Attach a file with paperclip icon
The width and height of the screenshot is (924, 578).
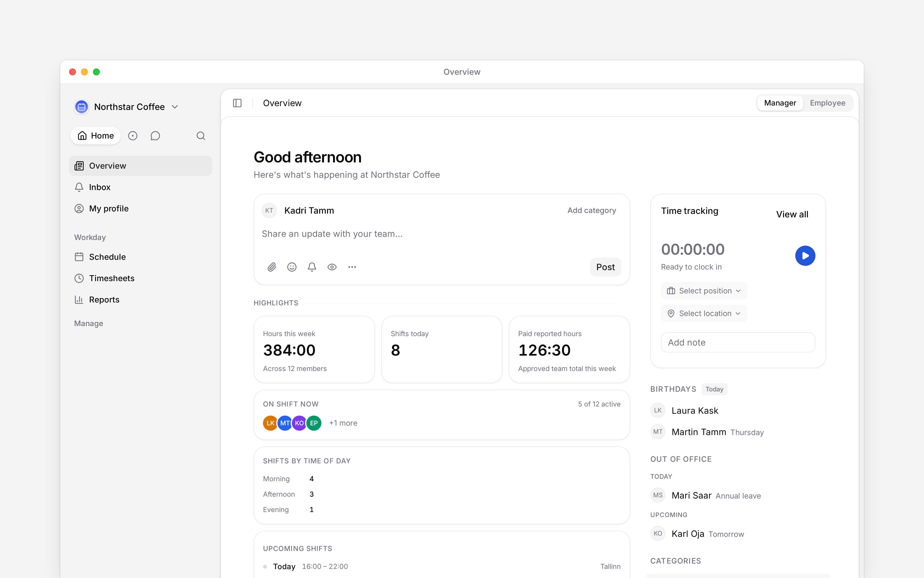point(272,267)
